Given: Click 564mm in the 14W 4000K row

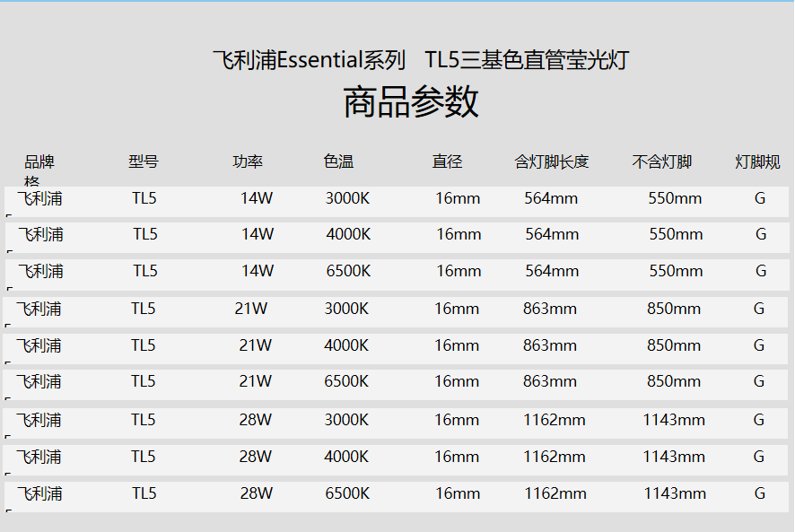Looking at the screenshot, I should (552, 234).
